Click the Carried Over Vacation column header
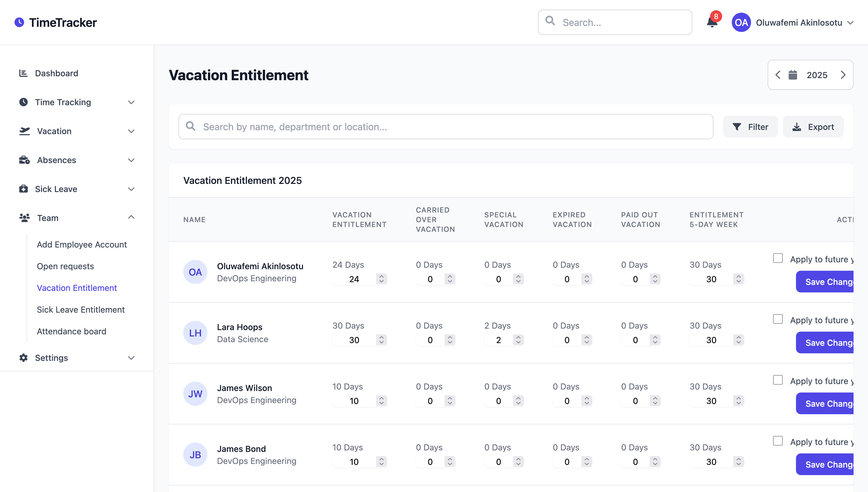This screenshot has width=868, height=492. click(x=435, y=220)
